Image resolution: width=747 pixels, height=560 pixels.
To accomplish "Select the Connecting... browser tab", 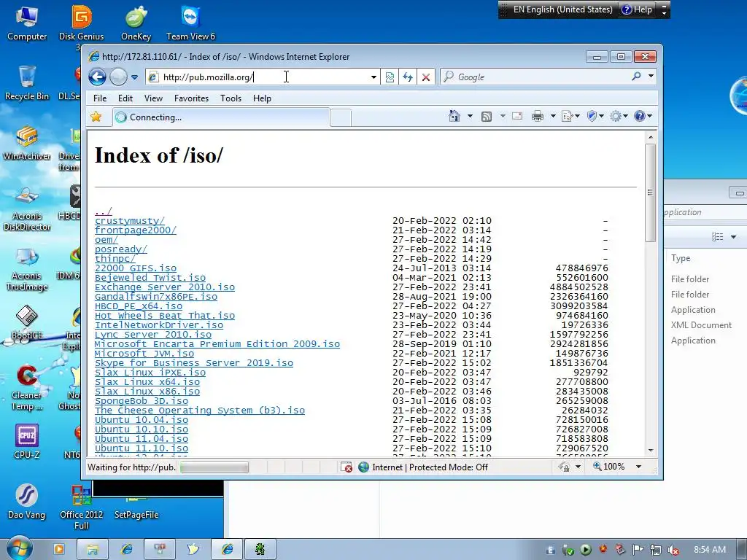I will (x=221, y=117).
